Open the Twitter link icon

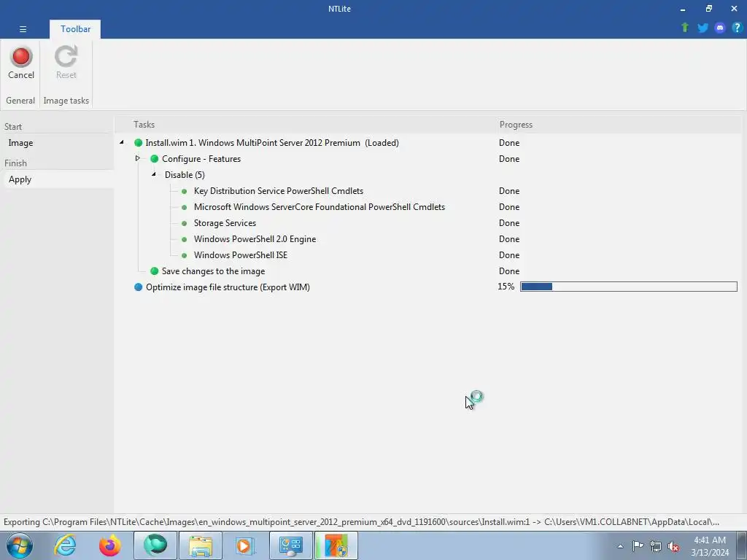(x=703, y=28)
